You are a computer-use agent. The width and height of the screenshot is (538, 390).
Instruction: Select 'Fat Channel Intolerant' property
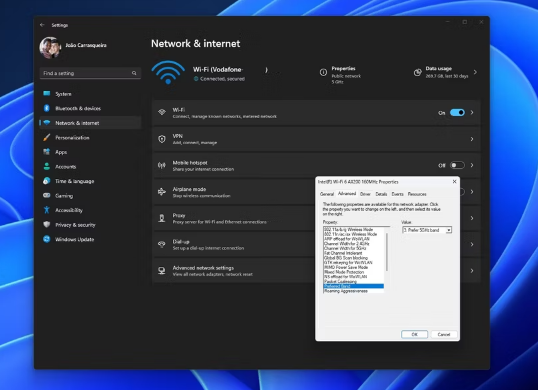click(x=343, y=253)
